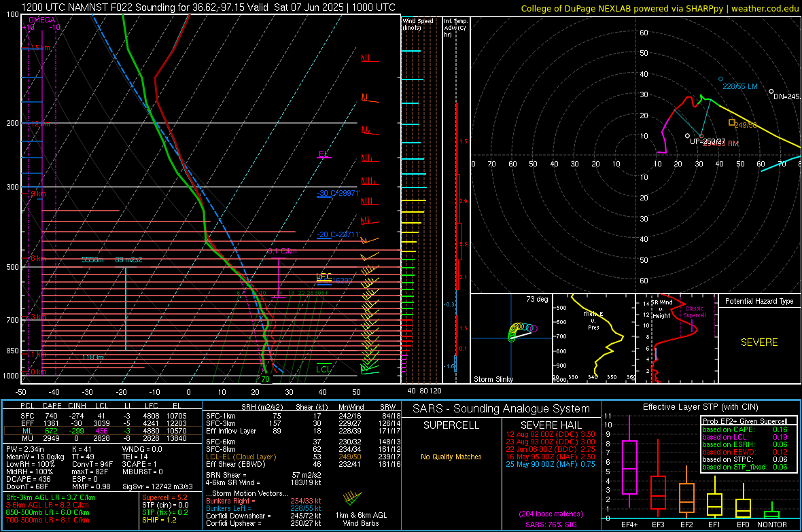This screenshot has height=532, width=802.
Task: Click the Supercell = 5.2 composite value
Action: point(164,497)
